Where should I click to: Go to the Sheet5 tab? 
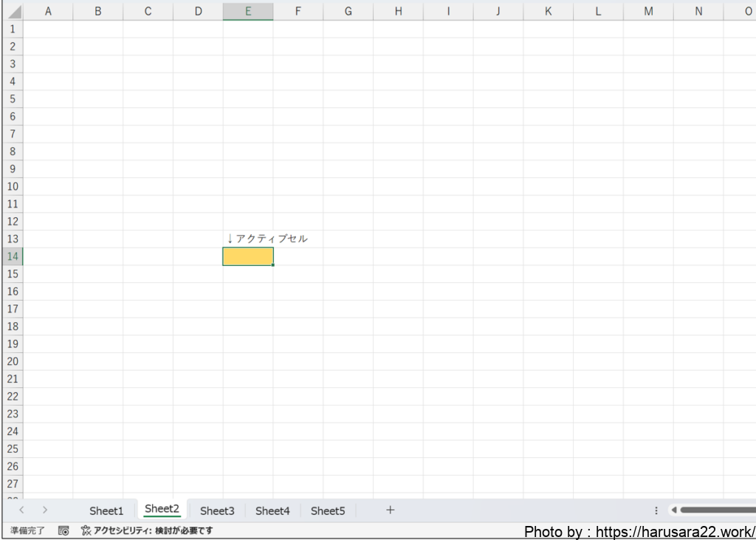(328, 510)
